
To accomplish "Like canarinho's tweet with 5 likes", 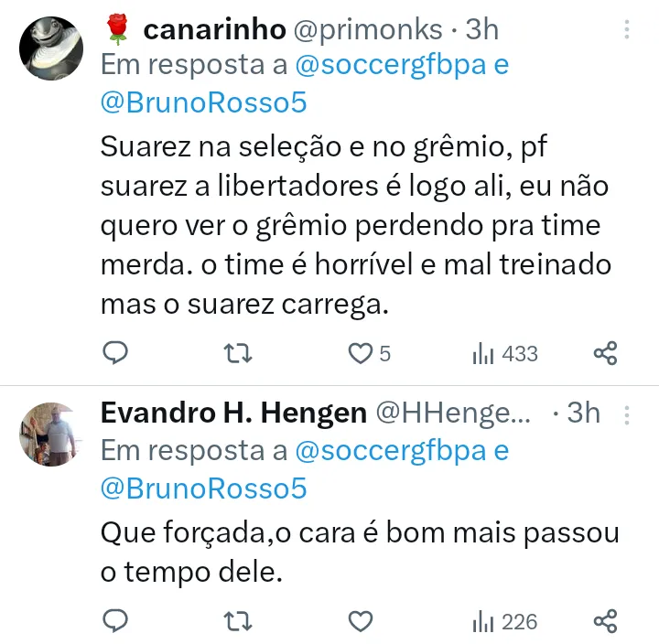I will [x=362, y=353].
